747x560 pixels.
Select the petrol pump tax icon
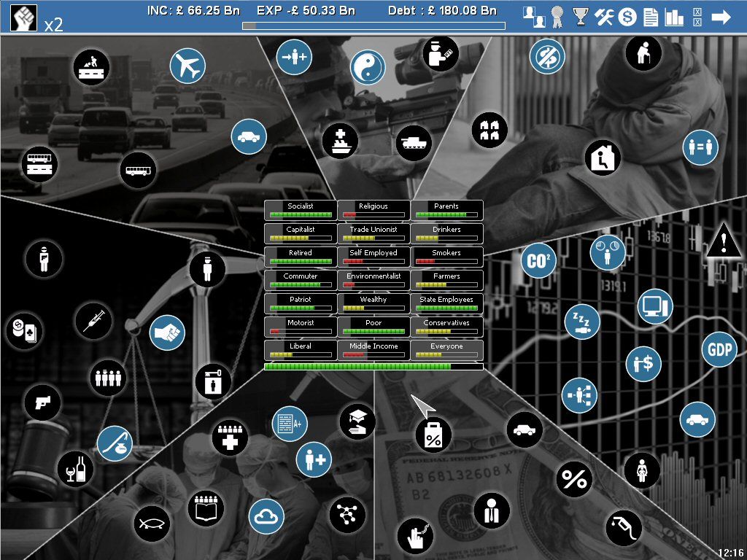pyautogui.click(x=623, y=528)
